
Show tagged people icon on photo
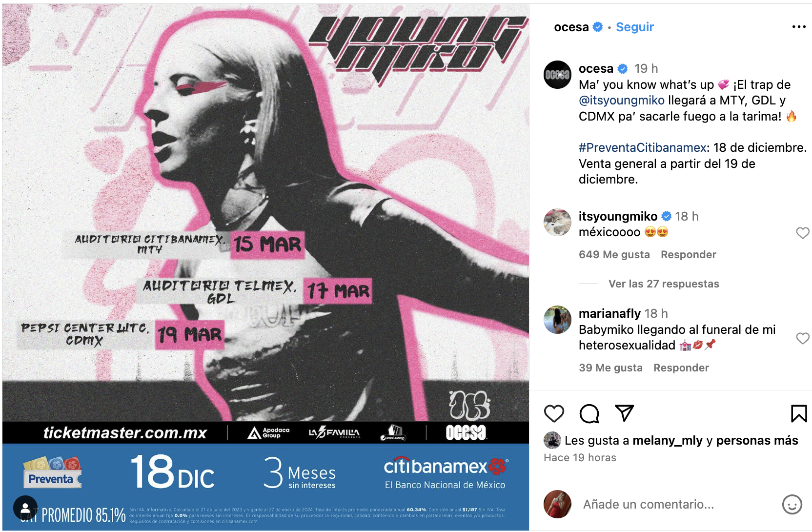pos(25,508)
